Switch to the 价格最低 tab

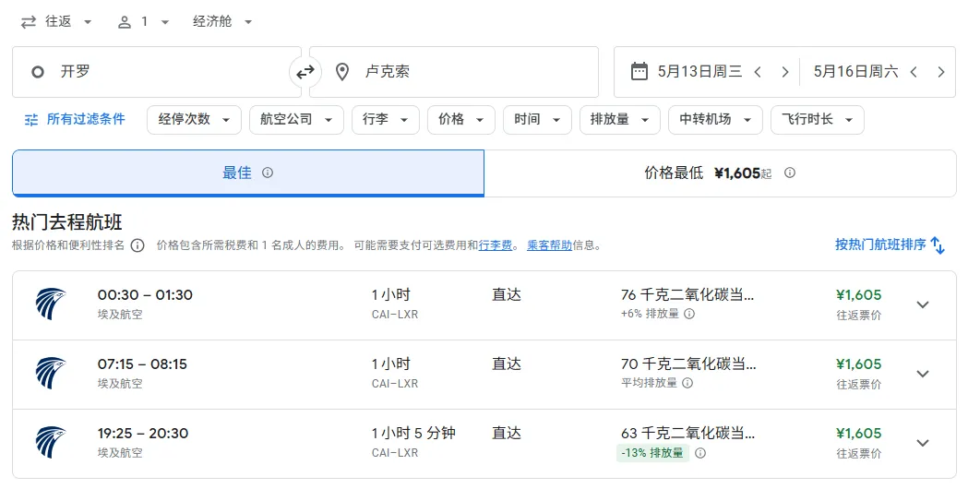(x=720, y=173)
